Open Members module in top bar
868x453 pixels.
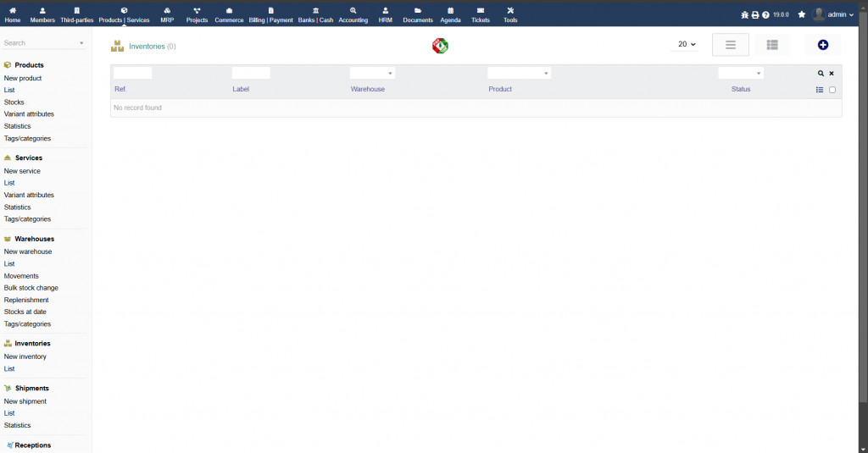click(x=42, y=14)
